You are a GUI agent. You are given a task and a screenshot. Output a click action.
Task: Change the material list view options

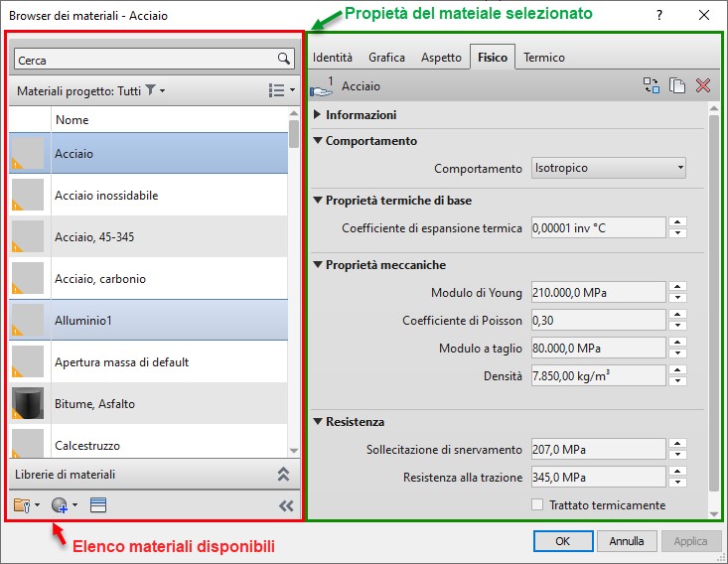pyautogui.click(x=277, y=90)
